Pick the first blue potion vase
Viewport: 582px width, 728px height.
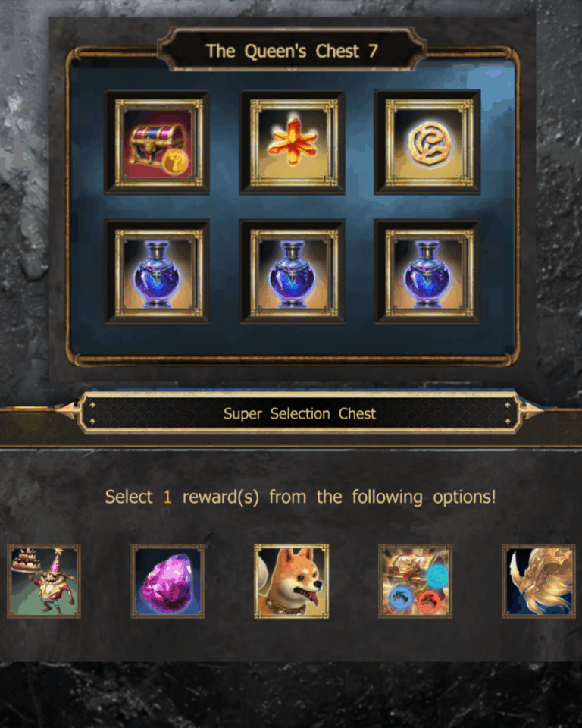pos(158,273)
